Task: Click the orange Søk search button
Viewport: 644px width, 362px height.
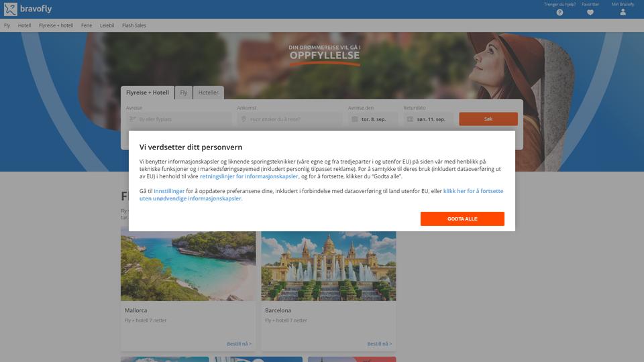Action: (488, 119)
